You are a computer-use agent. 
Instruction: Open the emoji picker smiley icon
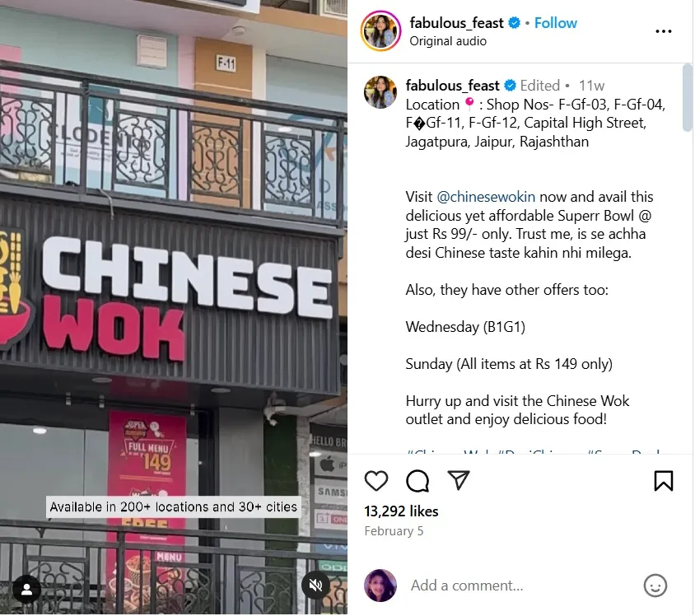[x=655, y=586]
